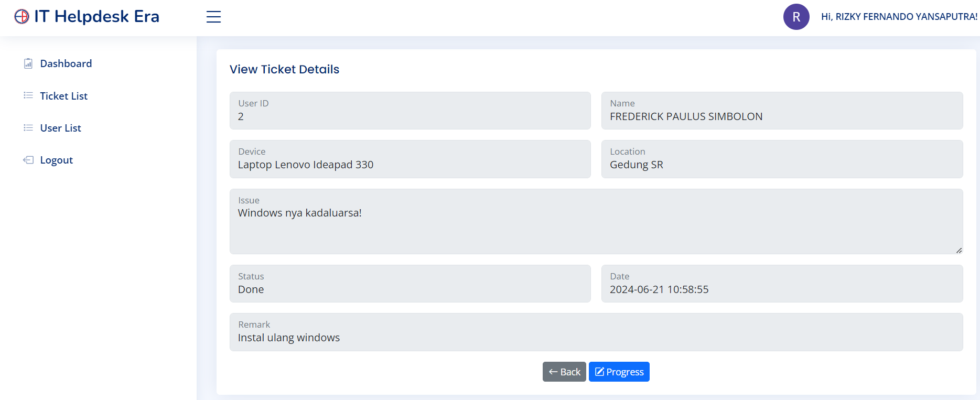Viewport: 980px width, 400px height.
Task: Click the Device field
Action: click(x=410, y=159)
